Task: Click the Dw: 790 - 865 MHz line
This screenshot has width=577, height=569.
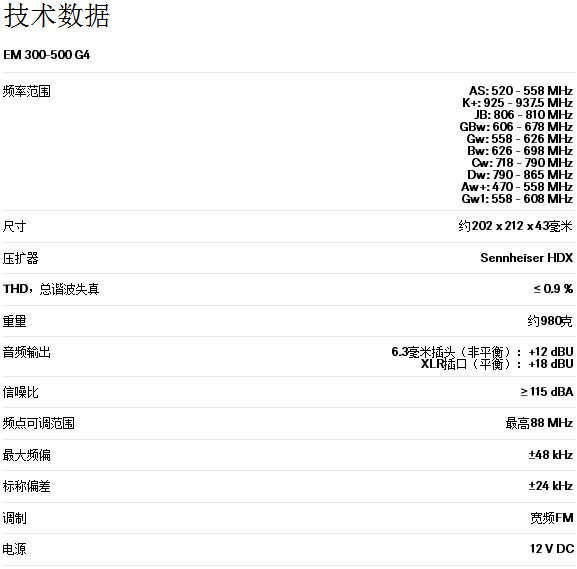Action: (x=520, y=174)
